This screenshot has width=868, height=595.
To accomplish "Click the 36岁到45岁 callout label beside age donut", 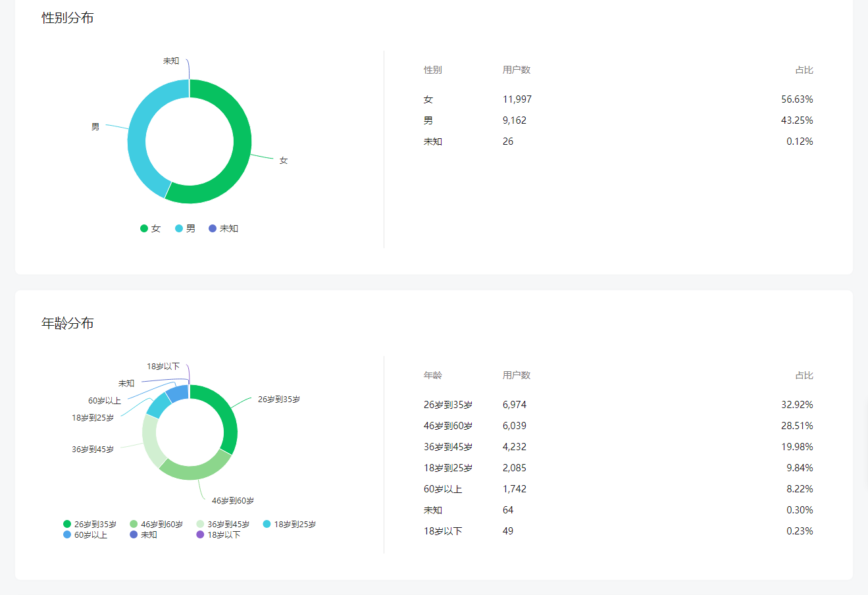I will click(x=93, y=450).
